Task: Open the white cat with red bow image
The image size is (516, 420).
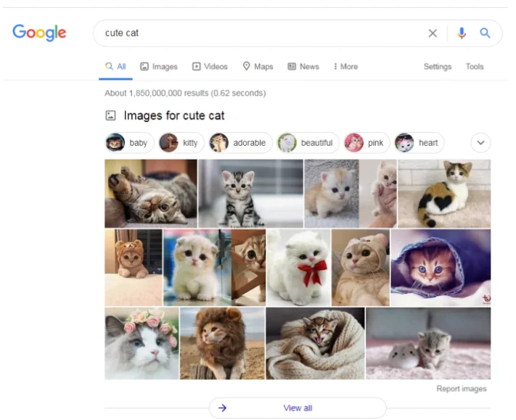Action: point(298,268)
